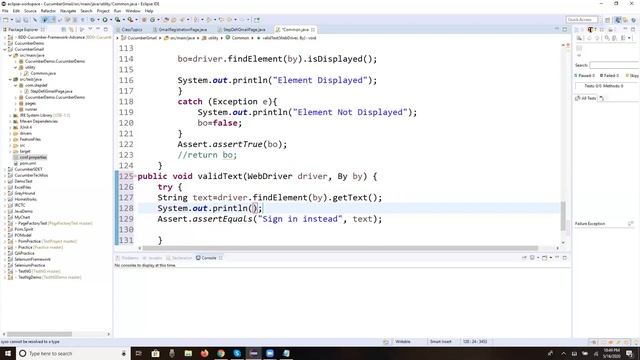Open the dropdown beside External Tools icon
Screen dimensions: 640x360
(137, 20)
